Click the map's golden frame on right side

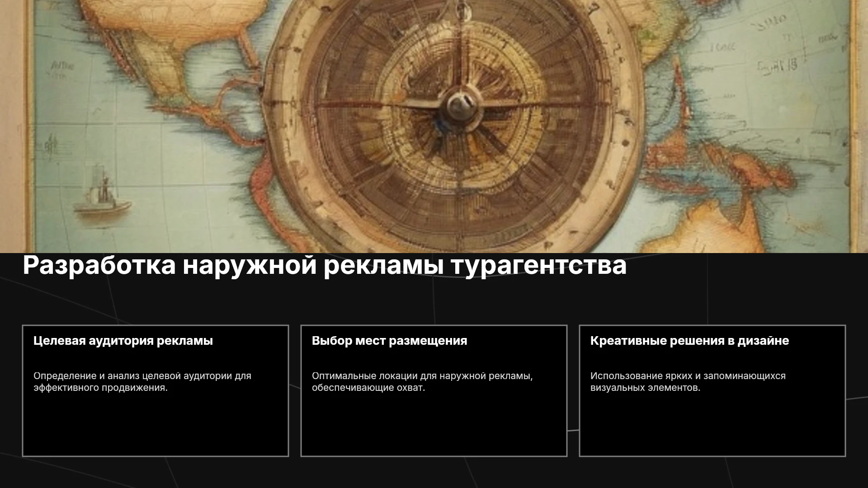coord(854,127)
